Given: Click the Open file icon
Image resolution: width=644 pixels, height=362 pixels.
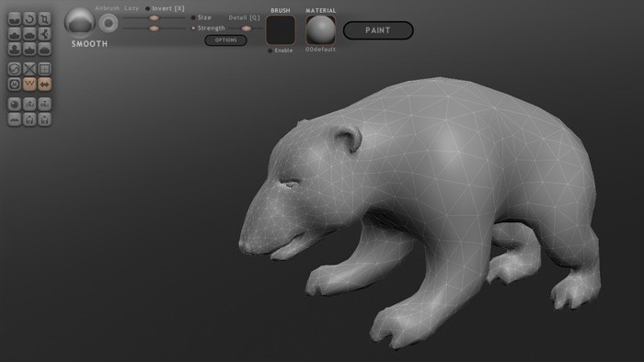Looking at the screenshot, I should point(29,119).
